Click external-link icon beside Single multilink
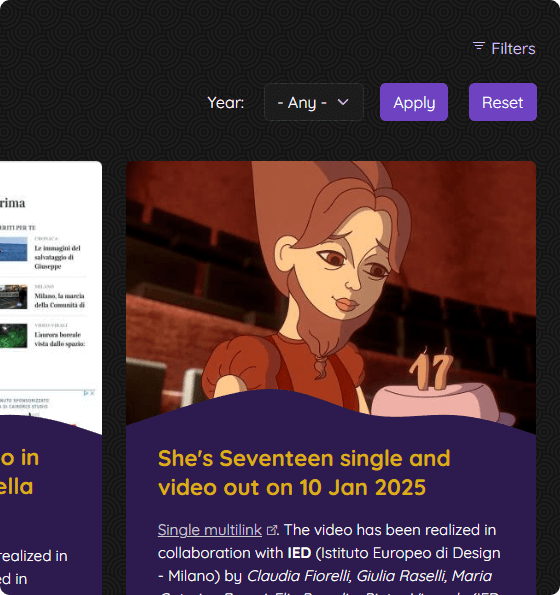 tap(272, 530)
